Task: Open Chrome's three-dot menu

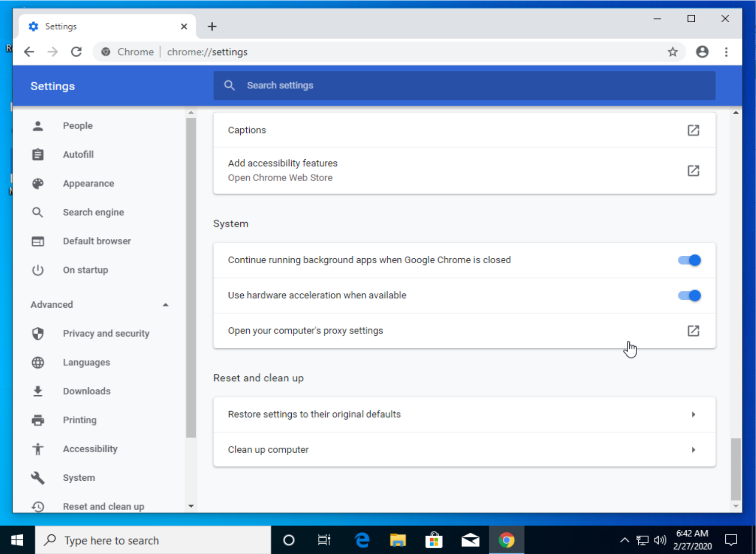Action: [726, 52]
